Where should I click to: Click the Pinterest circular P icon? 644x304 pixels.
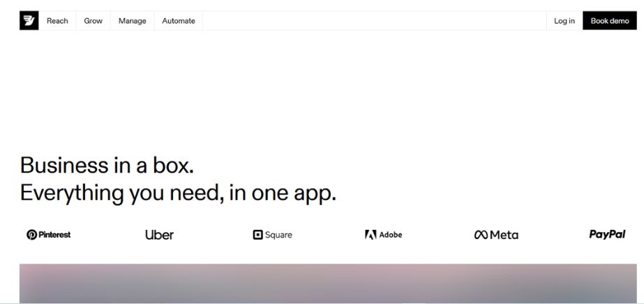(x=31, y=235)
